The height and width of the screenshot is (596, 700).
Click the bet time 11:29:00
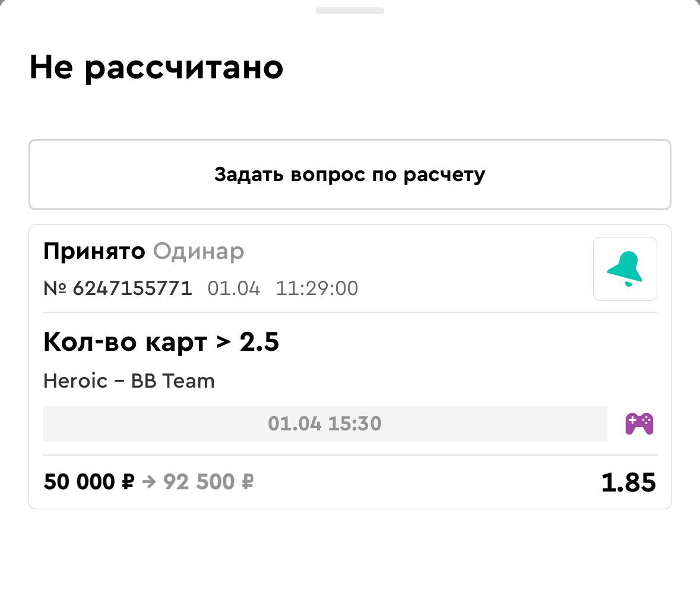[x=316, y=289]
